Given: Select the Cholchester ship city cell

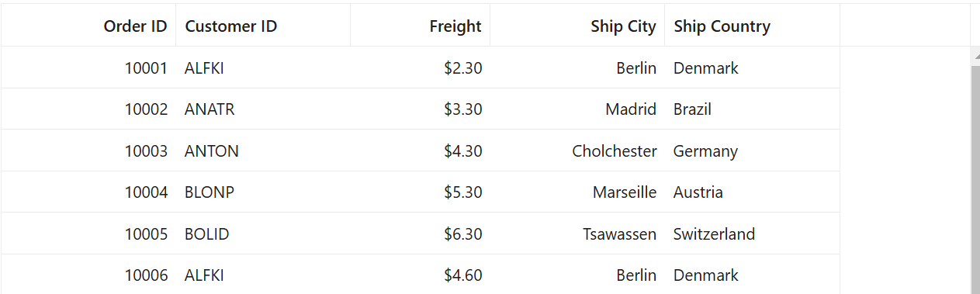Looking at the screenshot, I should pyautogui.click(x=577, y=150).
